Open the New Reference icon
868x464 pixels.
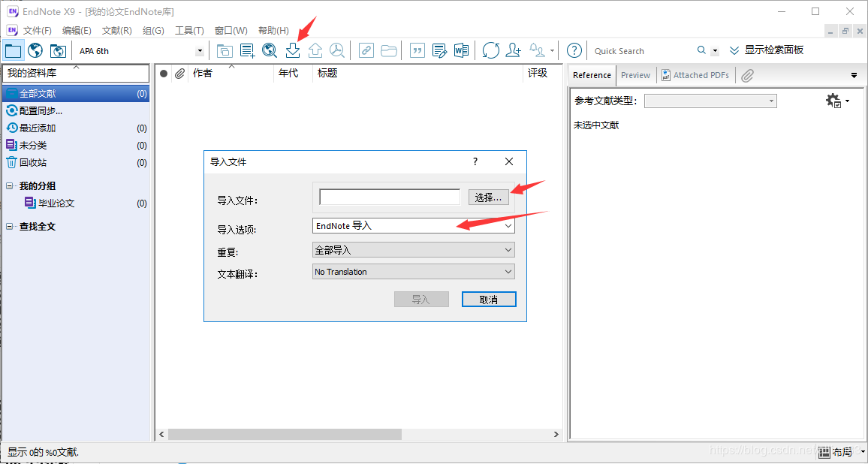click(x=247, y=50)
